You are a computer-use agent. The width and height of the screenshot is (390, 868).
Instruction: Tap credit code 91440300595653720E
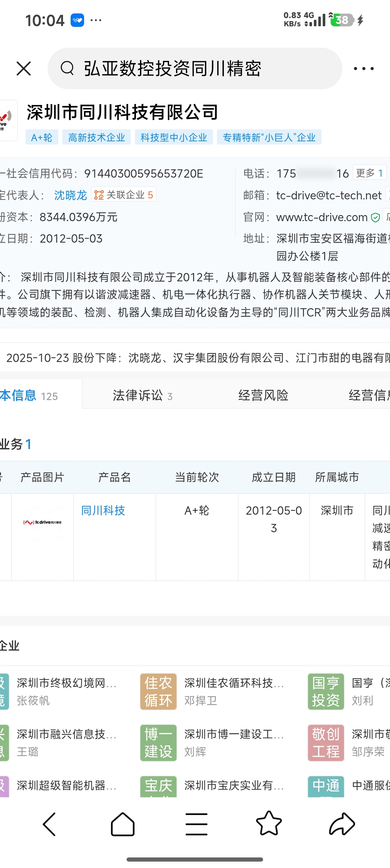[x=144, y=173]
